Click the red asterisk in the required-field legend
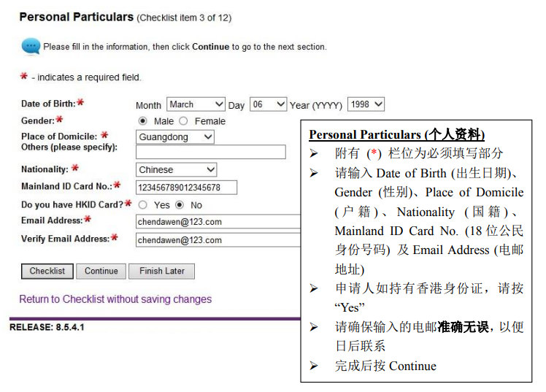Viewport: 546px width, 392px height. 23,77
